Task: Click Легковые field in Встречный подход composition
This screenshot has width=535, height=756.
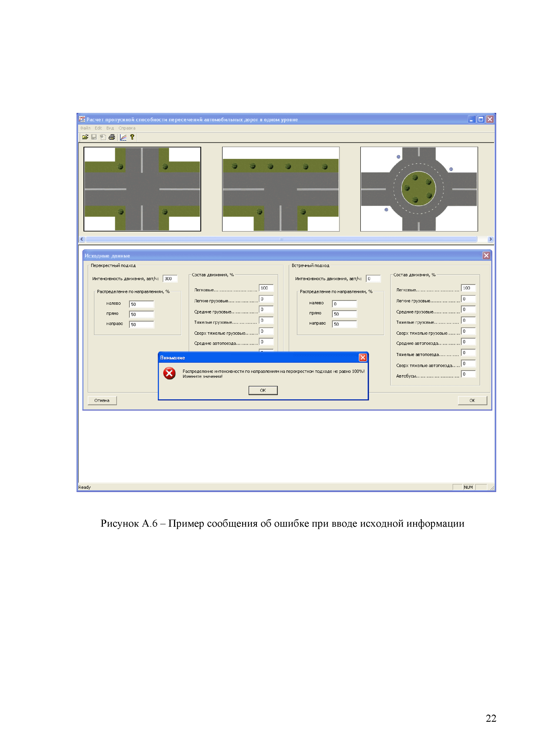Action: point(468,288)
